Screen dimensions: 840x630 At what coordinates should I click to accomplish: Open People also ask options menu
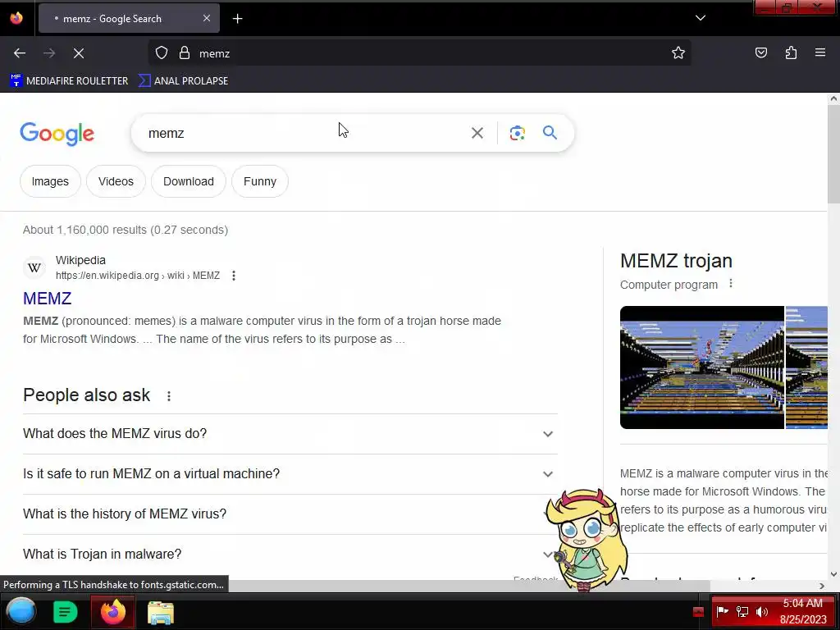(x=169, y=396)
